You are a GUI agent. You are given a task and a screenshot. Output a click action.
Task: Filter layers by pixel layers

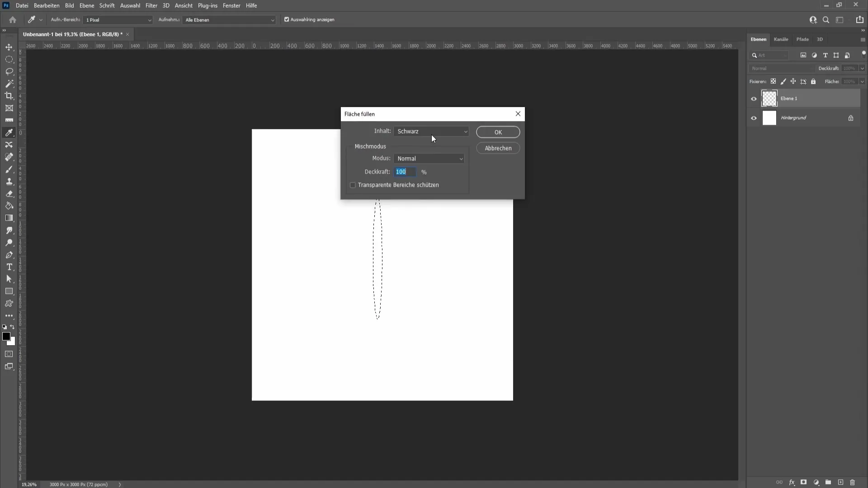803,55
